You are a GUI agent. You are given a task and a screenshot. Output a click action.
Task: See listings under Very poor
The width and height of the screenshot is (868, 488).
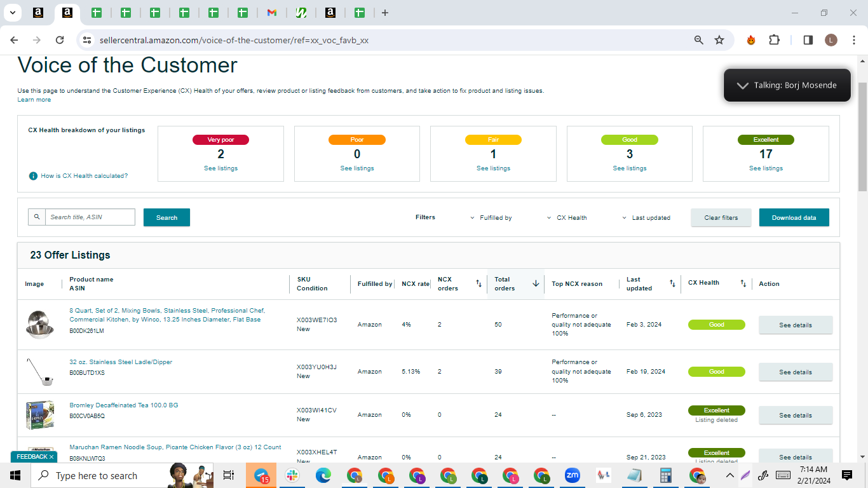click(220, 168)
